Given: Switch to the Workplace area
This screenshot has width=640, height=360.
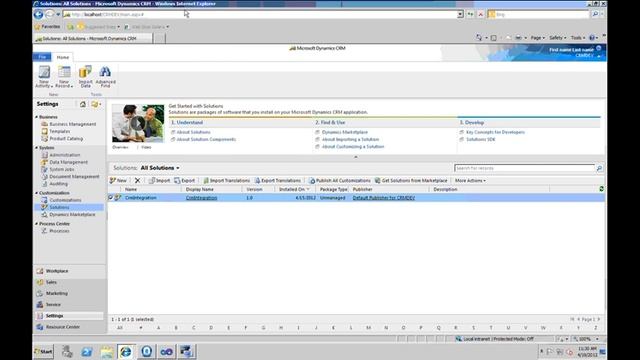Looking at the screenshot, I should (x=70, y=271).
